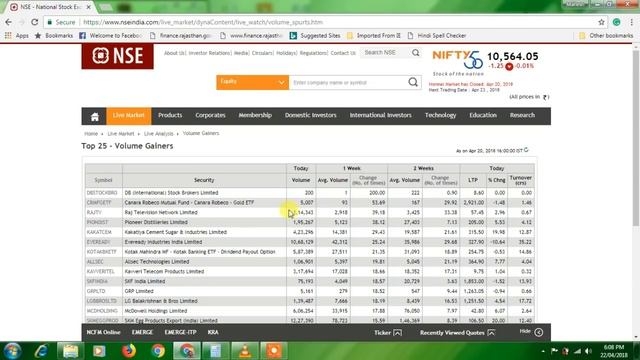Click the NSE logo
The width and height of the screenshot is (640, 360).
pyautogui.click(x=118, y=56)
